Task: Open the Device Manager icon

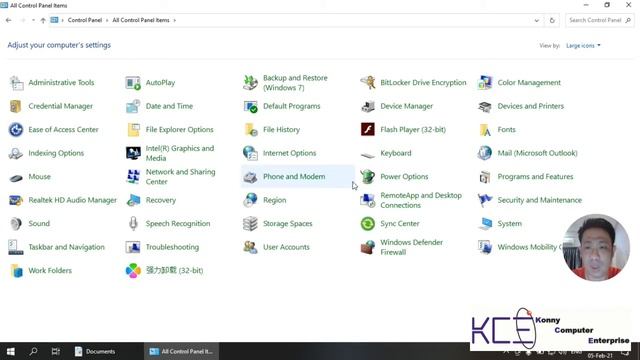Action: pos(367,106)
